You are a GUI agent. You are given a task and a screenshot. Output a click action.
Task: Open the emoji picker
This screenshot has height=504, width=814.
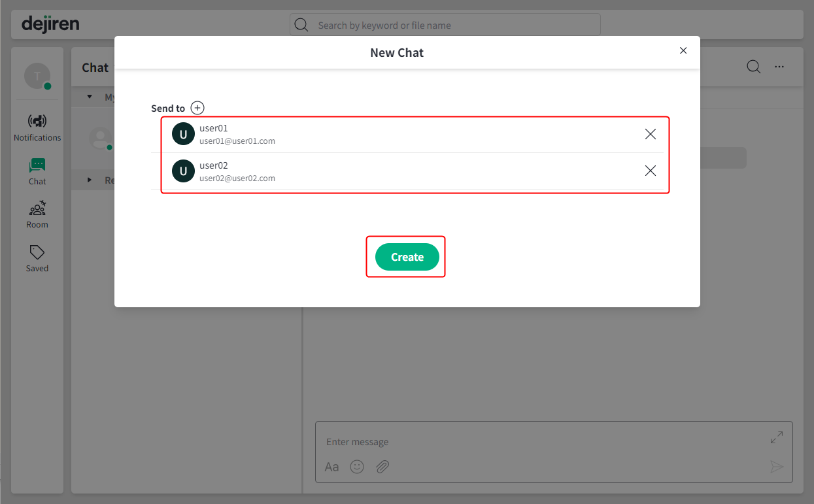[357, 467]
